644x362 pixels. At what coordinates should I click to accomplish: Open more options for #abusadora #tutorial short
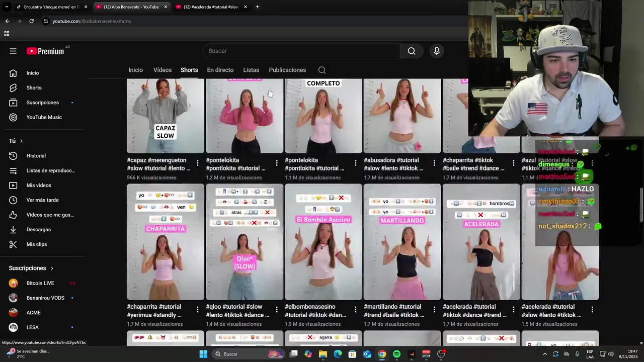[x=434, y=163]
